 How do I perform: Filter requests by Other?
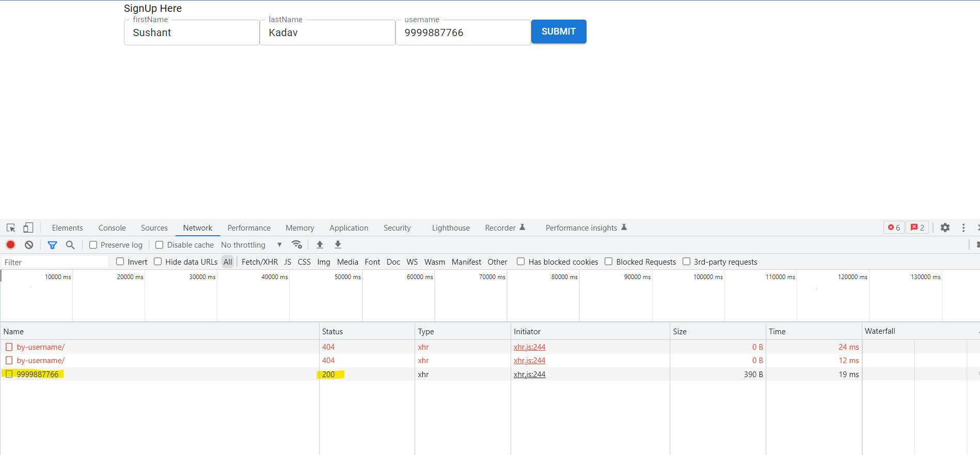497,262
